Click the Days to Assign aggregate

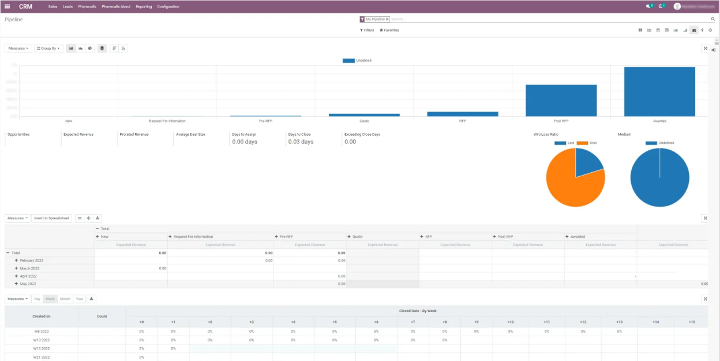[257, 138]
